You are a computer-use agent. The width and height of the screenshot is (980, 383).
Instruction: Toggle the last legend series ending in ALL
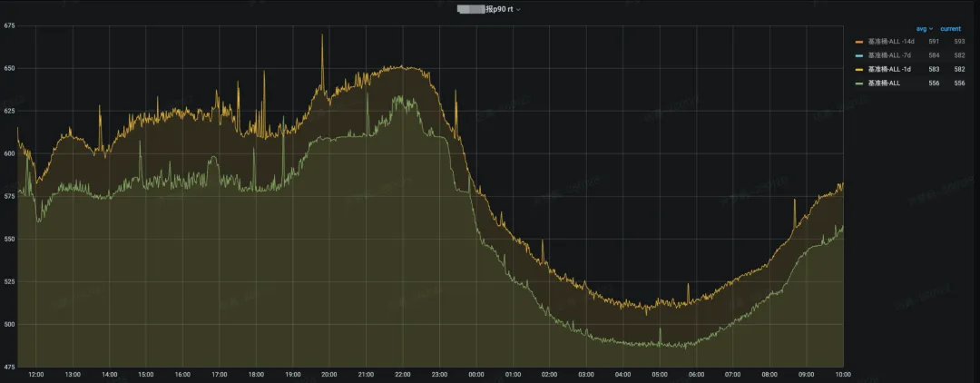pos(885,83)
